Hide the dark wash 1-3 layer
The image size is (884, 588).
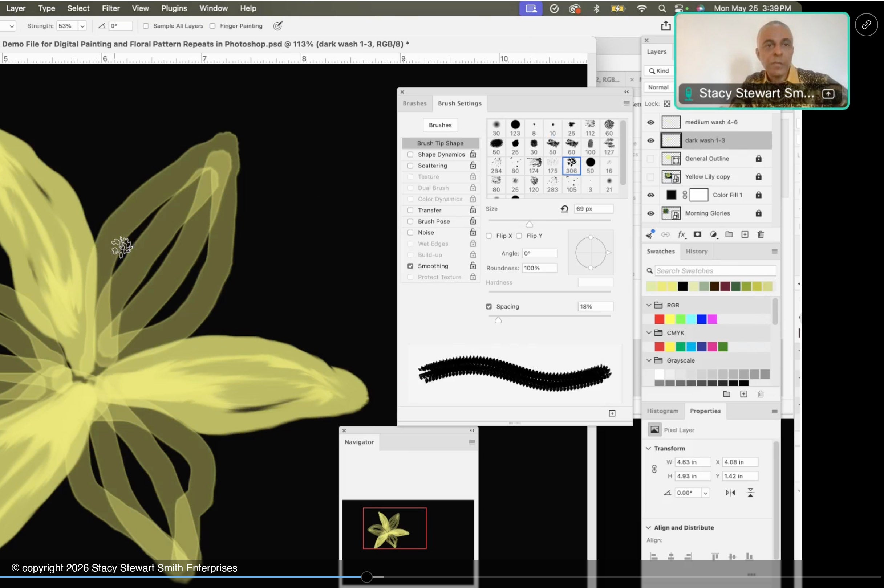pos(650,140)
